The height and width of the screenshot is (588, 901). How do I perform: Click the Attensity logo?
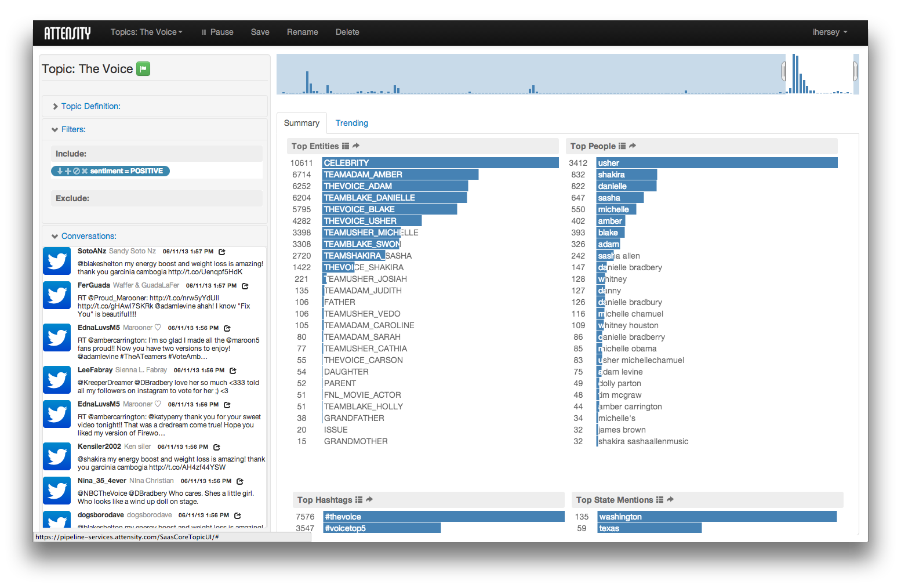(x=67, y=32)
